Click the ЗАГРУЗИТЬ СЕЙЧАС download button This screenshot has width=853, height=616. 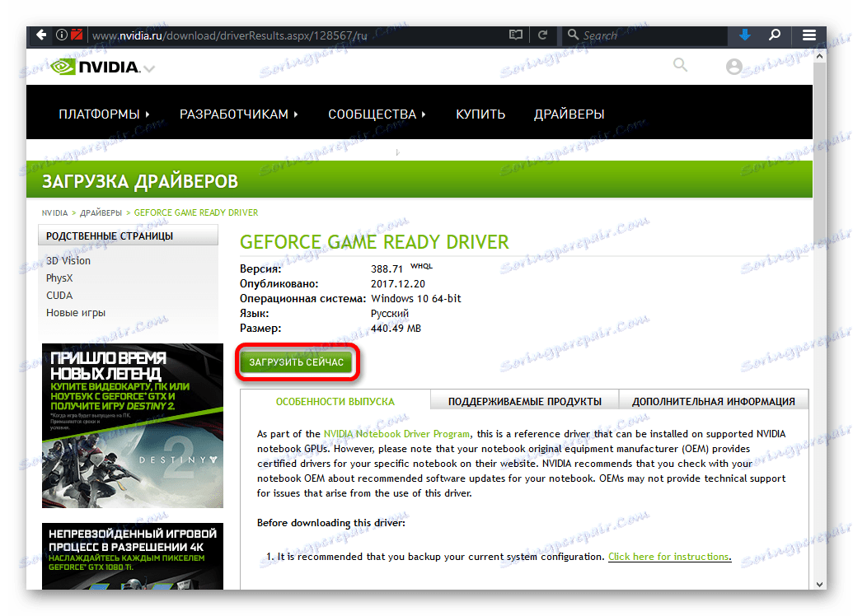(x=297, y=362)
